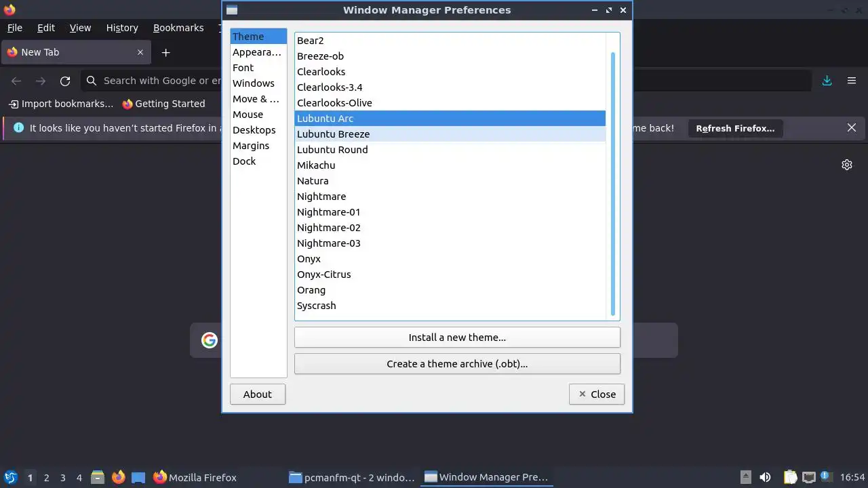Select the Mikachu theme
Viewport: 868px width, 488px height.
450,165
